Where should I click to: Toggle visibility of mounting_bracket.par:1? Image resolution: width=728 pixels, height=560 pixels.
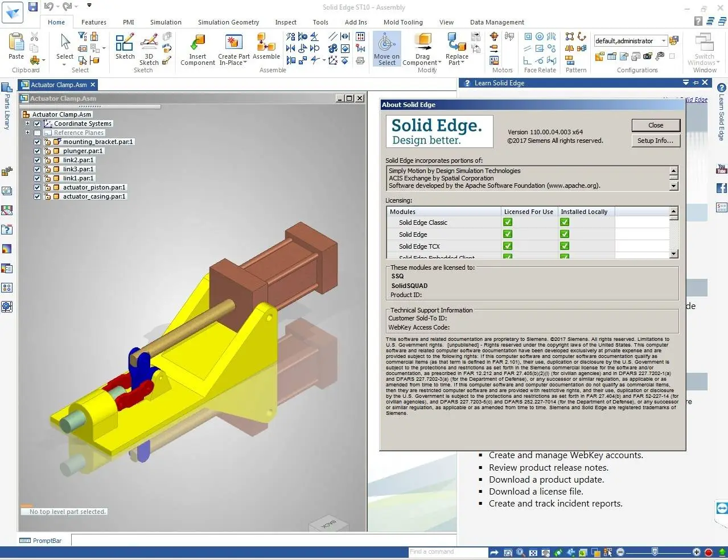[x=38, y=142]
